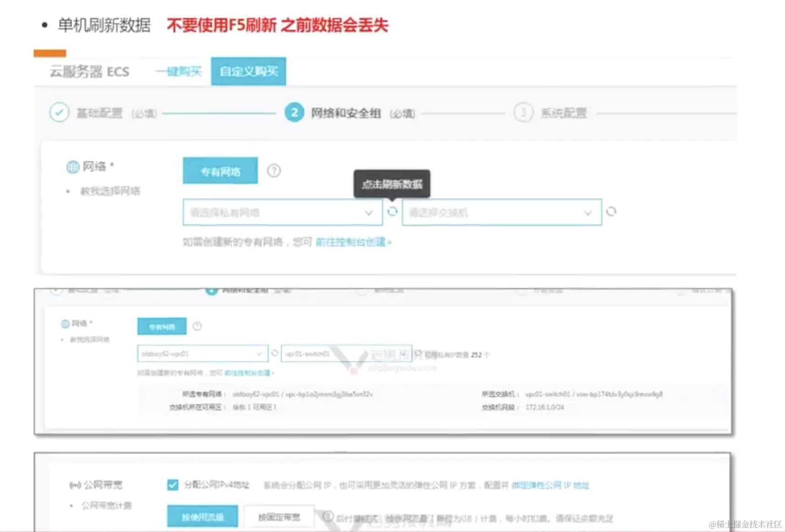Toggle the 分配公网IPv4地址 checkbox

(x=173, y=485)
